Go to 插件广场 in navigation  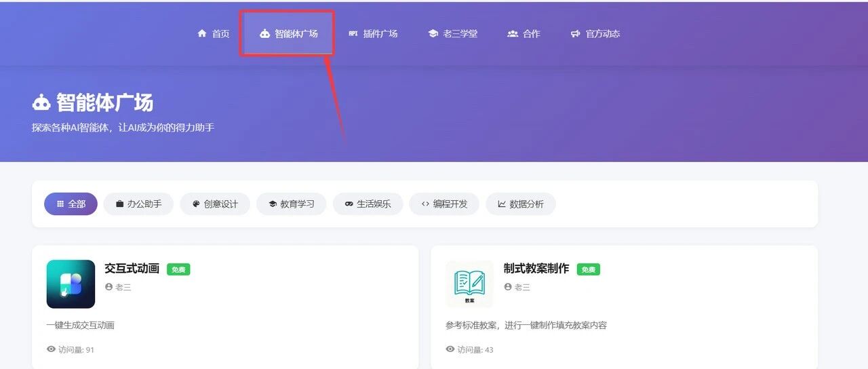373,33
